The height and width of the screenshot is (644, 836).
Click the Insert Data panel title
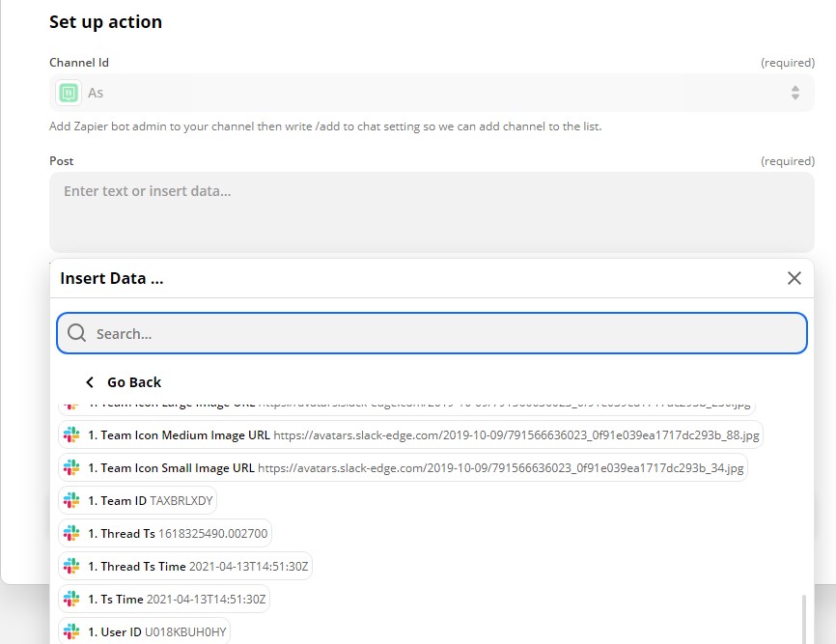click(x=111, y=278)
